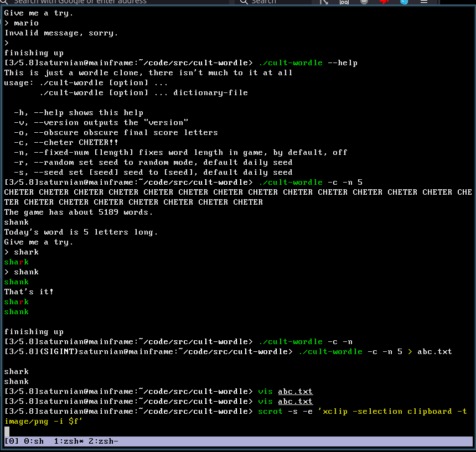Switch to tmux window 2:zsh-
This screenshot has height=452, width=476.
point(103,441)
